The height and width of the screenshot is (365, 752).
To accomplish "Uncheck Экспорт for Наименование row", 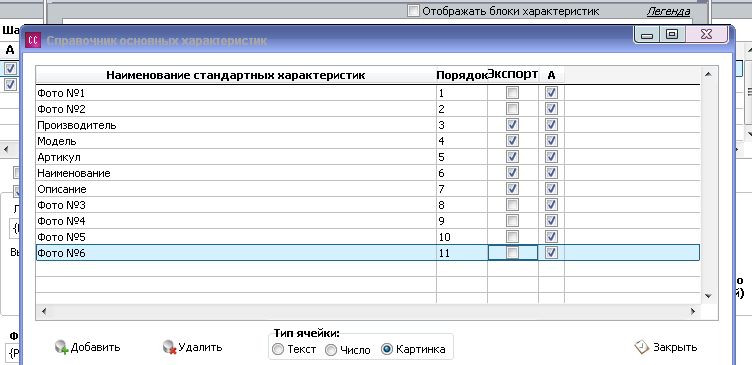I will (x=512, y=173).
